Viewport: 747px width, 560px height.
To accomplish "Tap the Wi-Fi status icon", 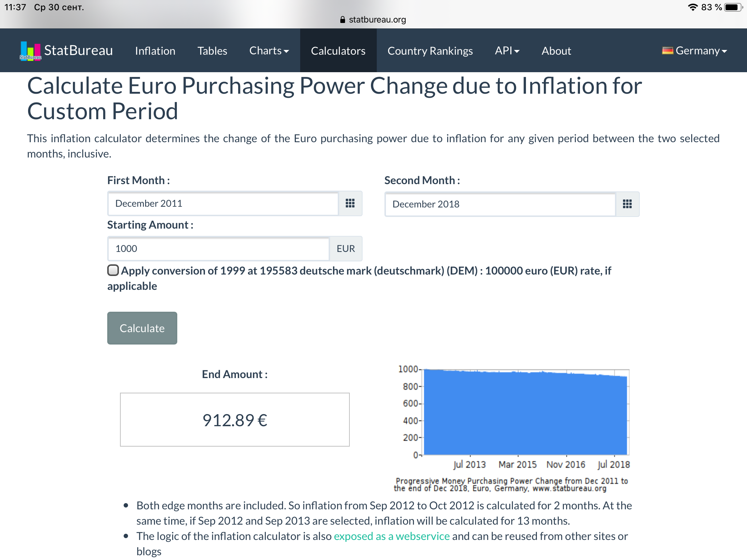I will [692, 7].
